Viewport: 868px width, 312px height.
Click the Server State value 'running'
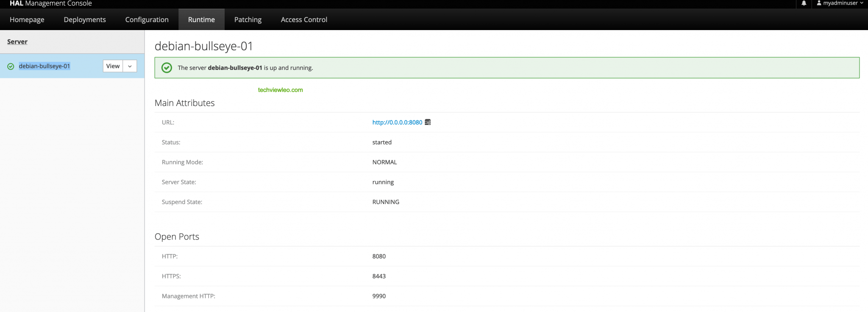(x=383, y=182)
